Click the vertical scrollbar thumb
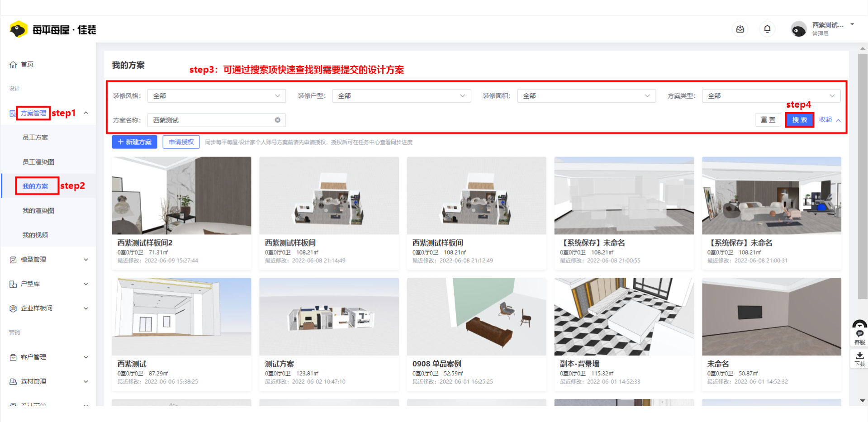The width and height of the screenshot is (868, 422). pyautogui.click(x=863, y=176)
